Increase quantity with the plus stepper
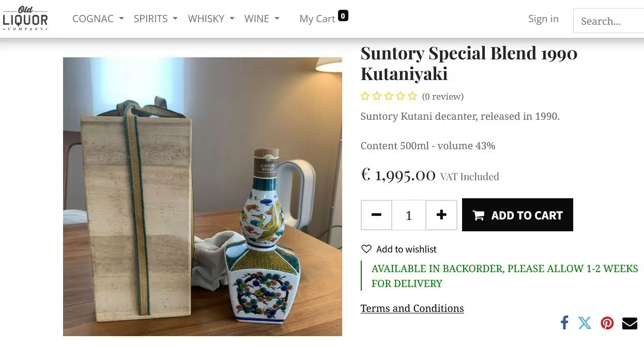 tap(441, 215)
